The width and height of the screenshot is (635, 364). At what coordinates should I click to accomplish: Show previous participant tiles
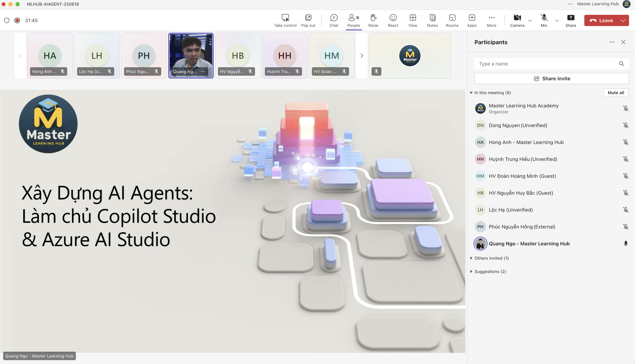(x=20, y=55)
